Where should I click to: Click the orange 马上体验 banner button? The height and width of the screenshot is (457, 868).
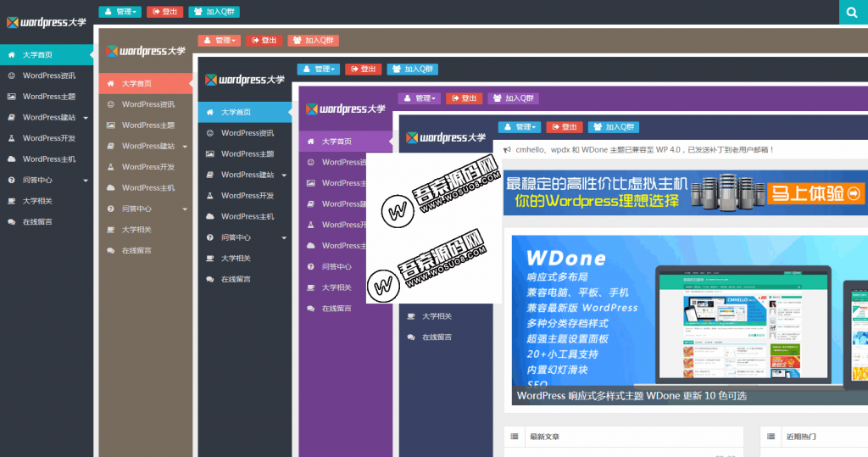tap(815, 193)
